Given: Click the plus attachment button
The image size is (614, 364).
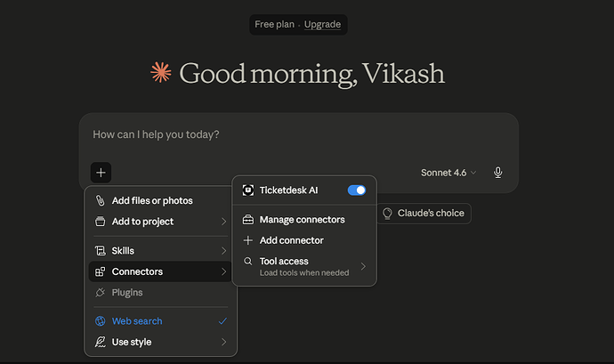Looking at the screenshot, I should pos(101,173).
